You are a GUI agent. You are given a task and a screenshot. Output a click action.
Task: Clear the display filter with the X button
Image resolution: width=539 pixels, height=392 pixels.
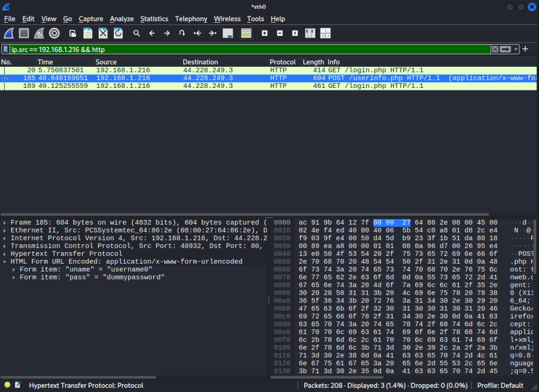coord(495,49)
